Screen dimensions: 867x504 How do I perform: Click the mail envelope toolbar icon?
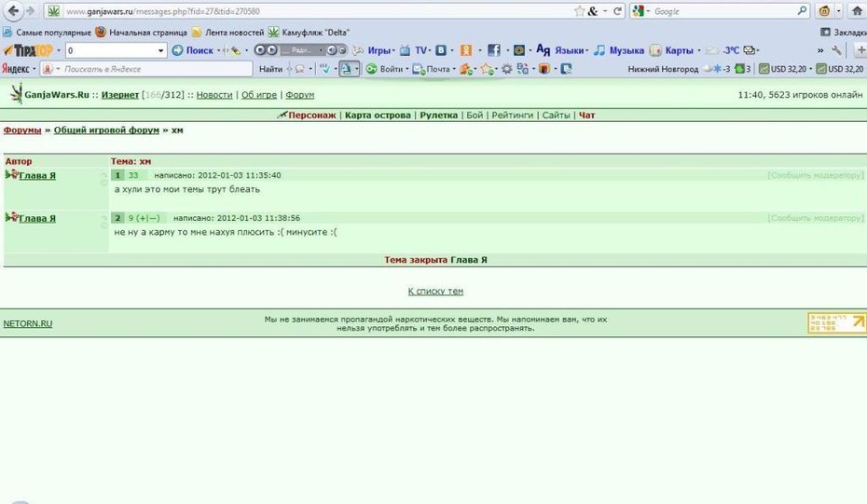pyautogui.click(x=750, y=50)
